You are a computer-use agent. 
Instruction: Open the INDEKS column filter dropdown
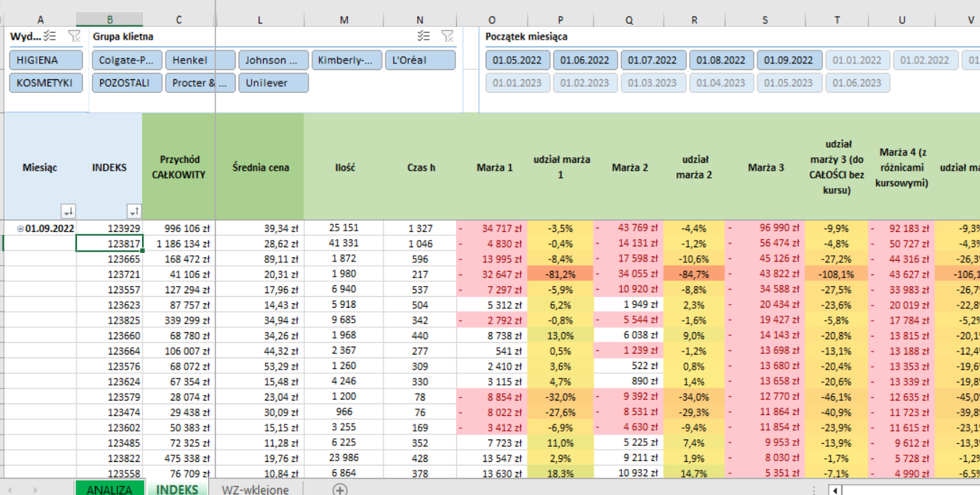[134, 211]
